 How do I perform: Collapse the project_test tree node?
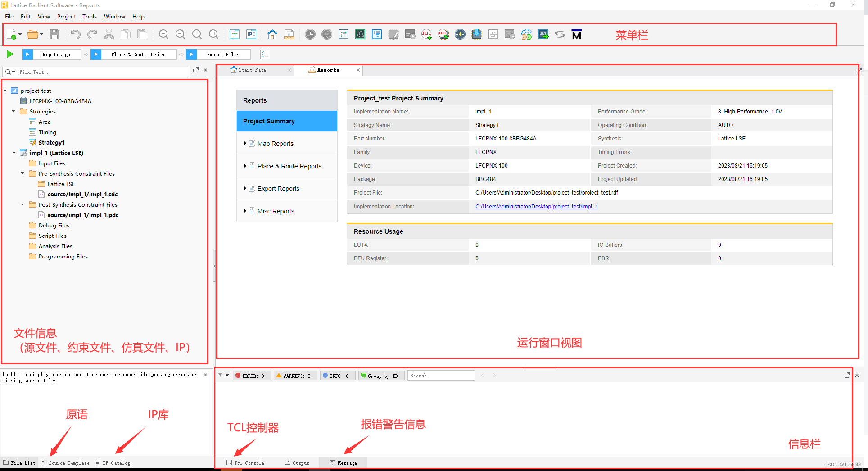pyautogui.click(x=5, y=91)
